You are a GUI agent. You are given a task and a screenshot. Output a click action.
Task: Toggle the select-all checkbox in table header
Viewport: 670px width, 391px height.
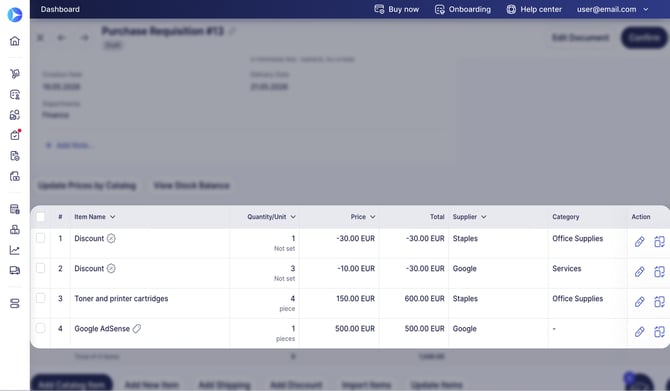tap(41, 217)
